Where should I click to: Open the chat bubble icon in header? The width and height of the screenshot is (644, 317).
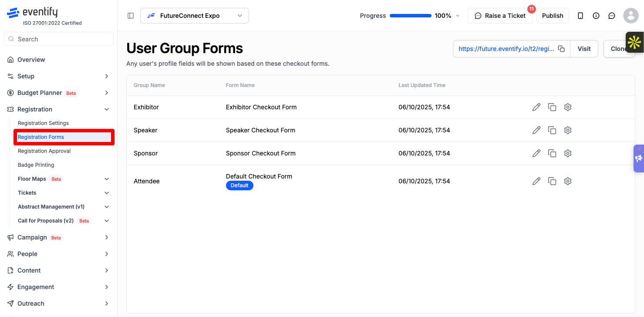[x=612, y=16]
